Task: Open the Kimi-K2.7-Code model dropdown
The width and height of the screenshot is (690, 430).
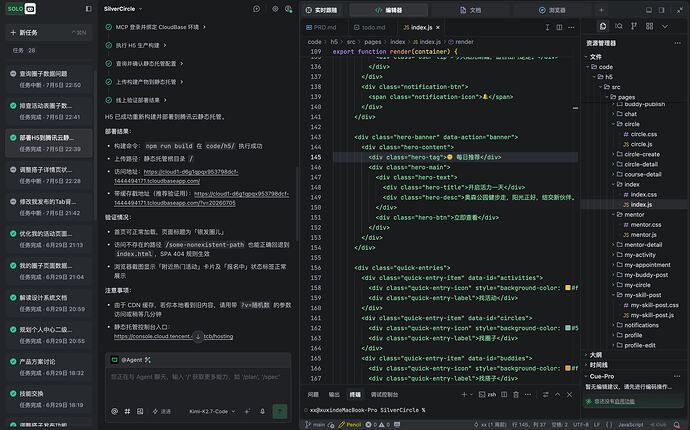Action: tap(212, 411)
